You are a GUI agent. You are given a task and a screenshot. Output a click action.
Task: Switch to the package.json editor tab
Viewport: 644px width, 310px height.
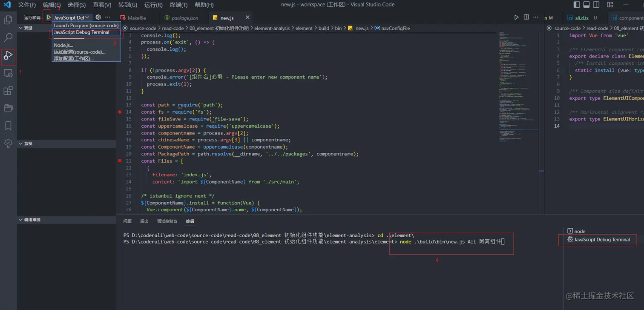click(x=184, y=18)
